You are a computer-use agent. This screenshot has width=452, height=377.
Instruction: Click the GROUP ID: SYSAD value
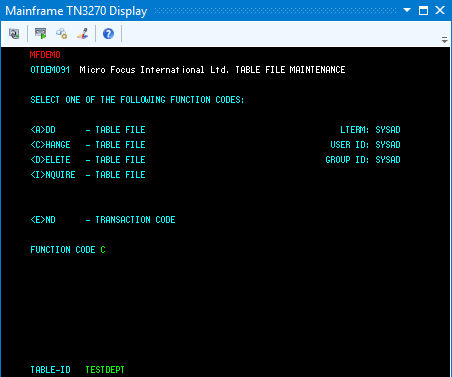click(388, 160)
